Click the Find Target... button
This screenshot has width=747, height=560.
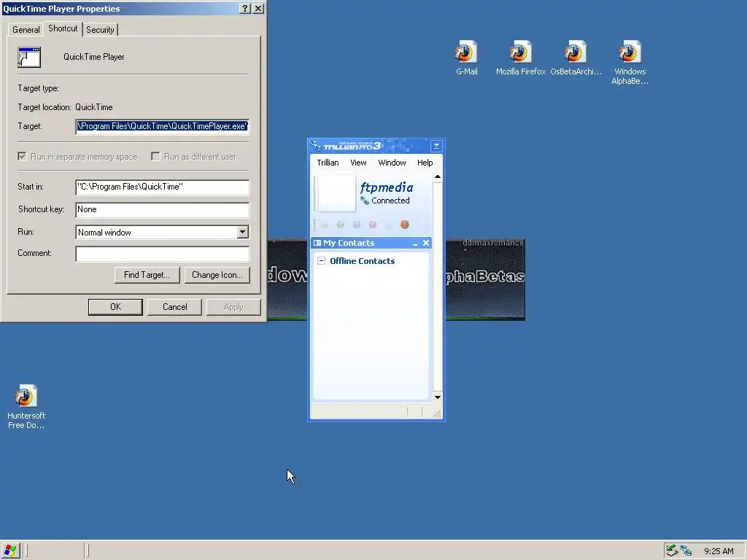click(147, 275)
